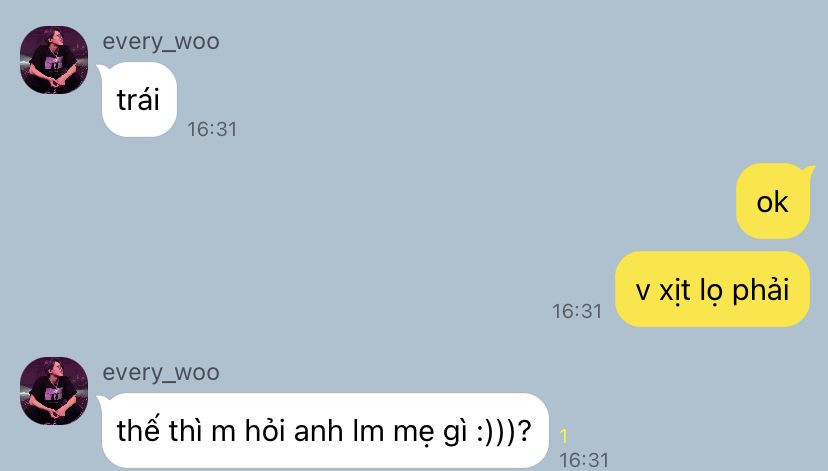Click the 16:31 timestamp beside 'trái'
Viewport: 828px width, 471px height.
pos(212,129)
